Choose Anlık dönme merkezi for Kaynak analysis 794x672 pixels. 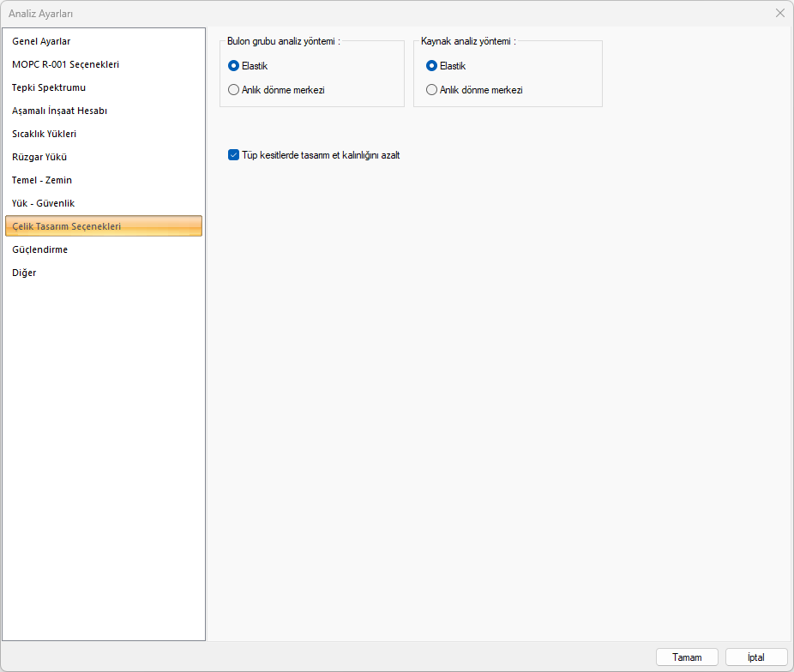432,90
